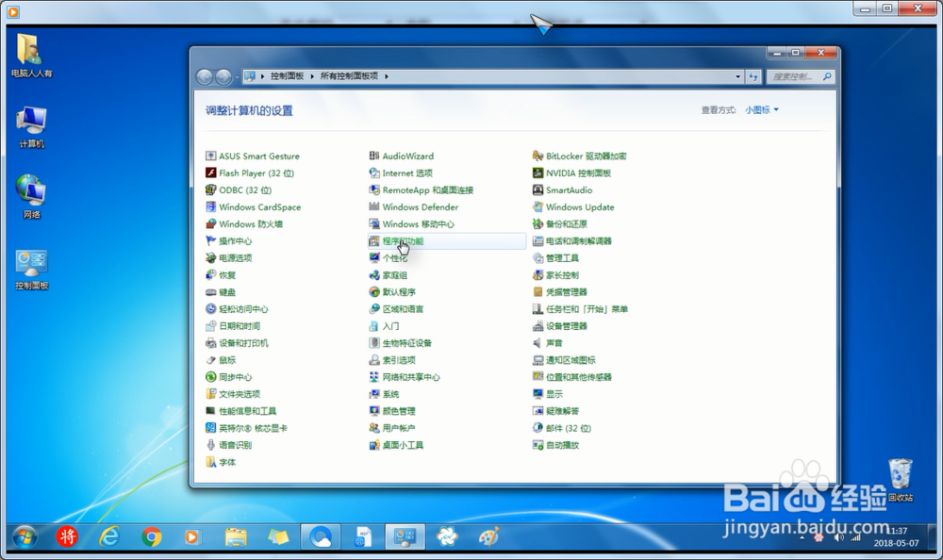Launch Internet Explorer from the taskbar

point(109,535)
